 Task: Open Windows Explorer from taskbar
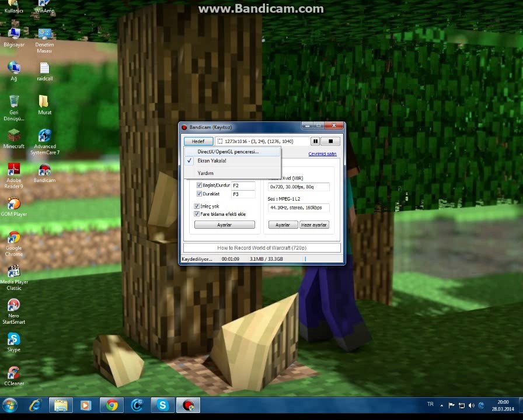(x=61, y=405)
